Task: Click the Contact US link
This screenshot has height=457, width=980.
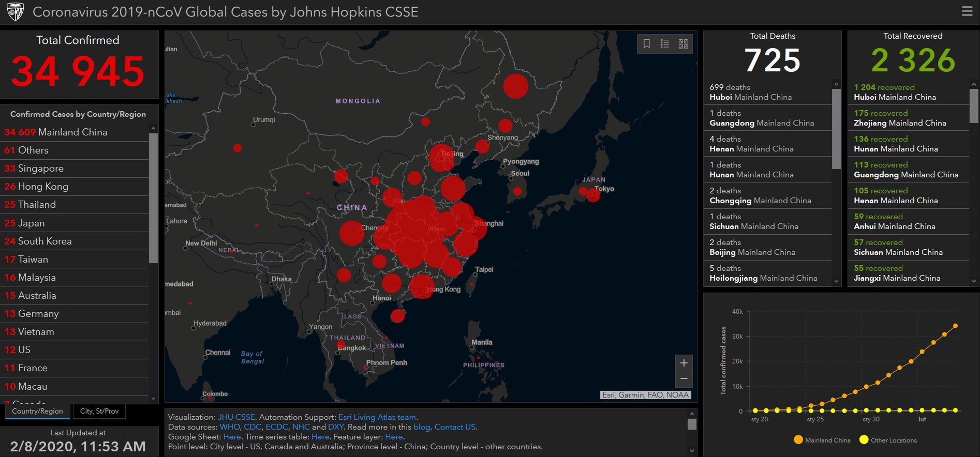Action: pyautogui.click(x=455, y=427)
